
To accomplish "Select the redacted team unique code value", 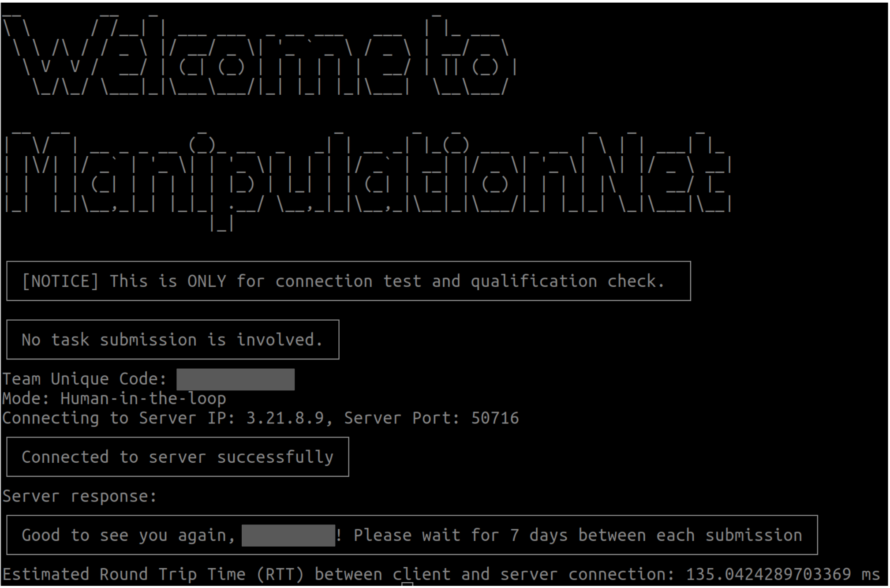I will click(236, 379).
